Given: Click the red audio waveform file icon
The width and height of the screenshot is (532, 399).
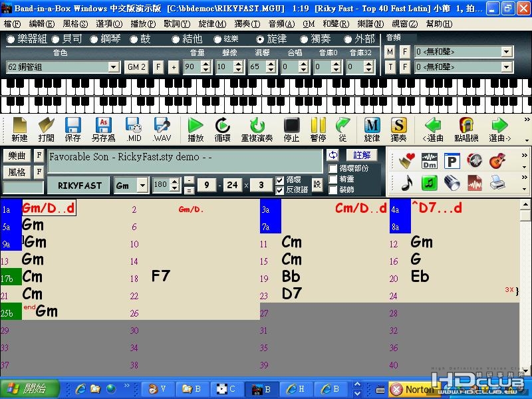Looking at the screenshot, I should pos(474,183).
